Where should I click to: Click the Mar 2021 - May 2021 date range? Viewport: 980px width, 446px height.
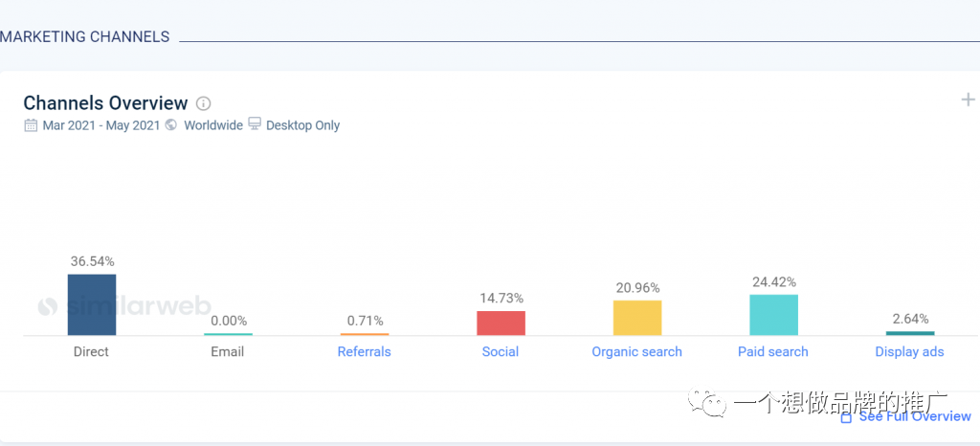(100, 125)
